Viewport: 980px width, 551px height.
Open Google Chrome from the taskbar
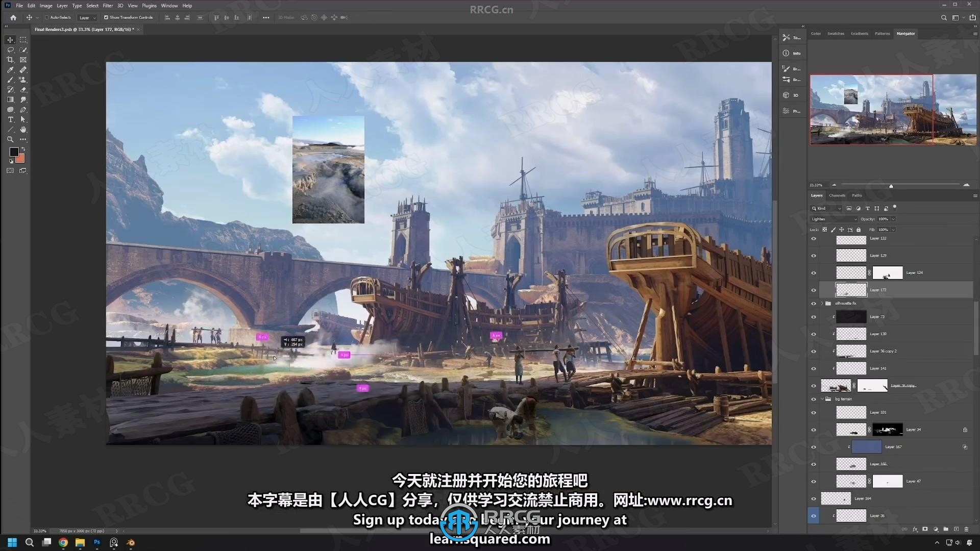pyautogui.click(x=63, y=542)
